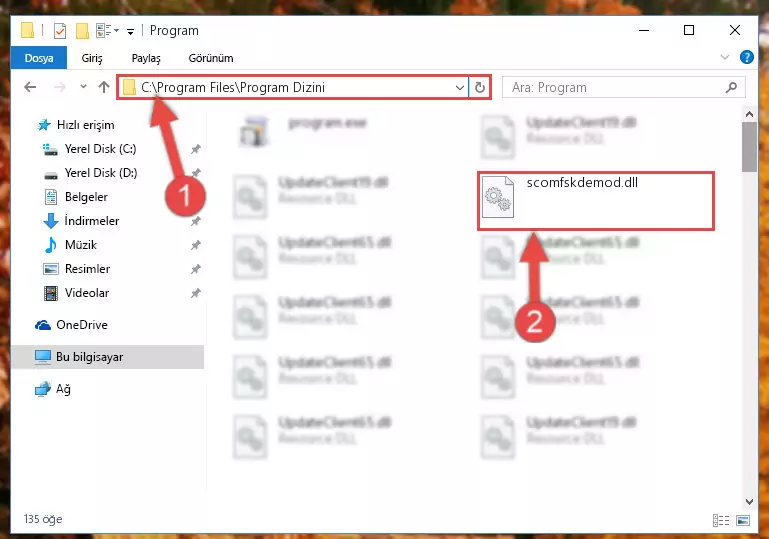Toggle the pin beside İndirmeler

[196, 221]
